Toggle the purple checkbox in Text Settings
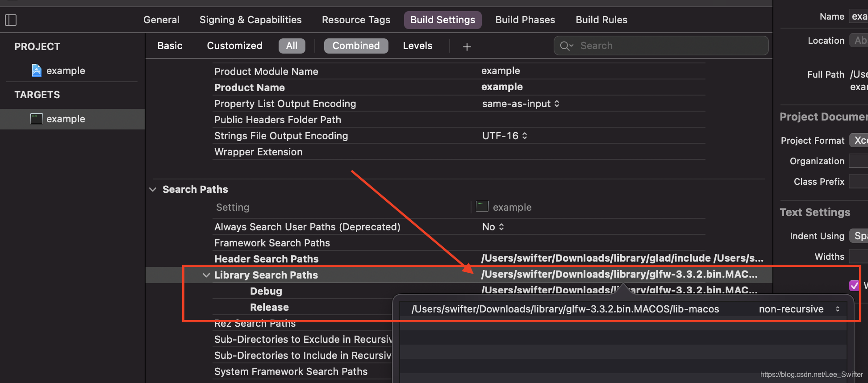868x383 pixels. (854, 286)
